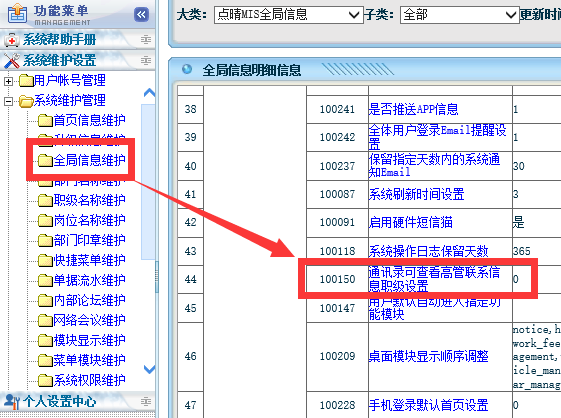The image size is (561, 418).
Task: Click the globe icon beside 全局信息明细信息
Action: pos(187,69)
